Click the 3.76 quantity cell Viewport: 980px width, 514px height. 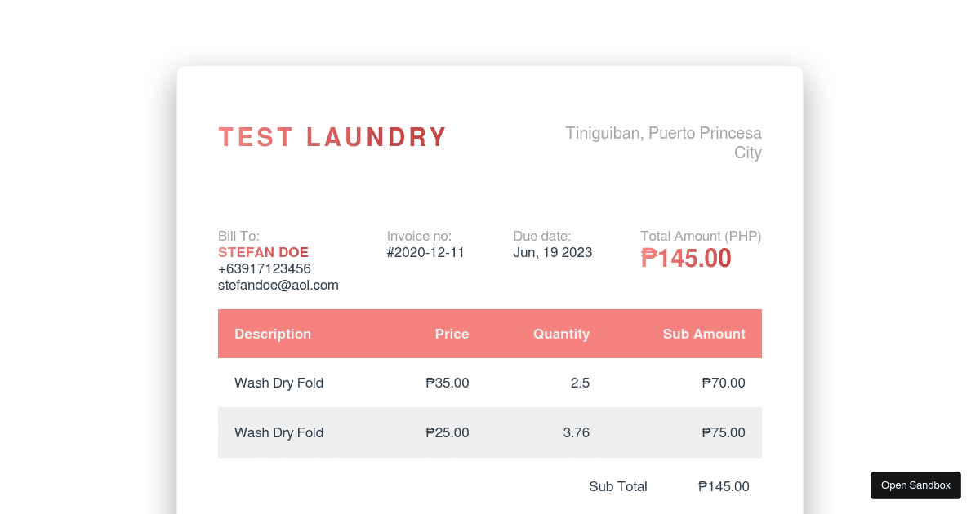pyautogui.click(x=576, y=432)
